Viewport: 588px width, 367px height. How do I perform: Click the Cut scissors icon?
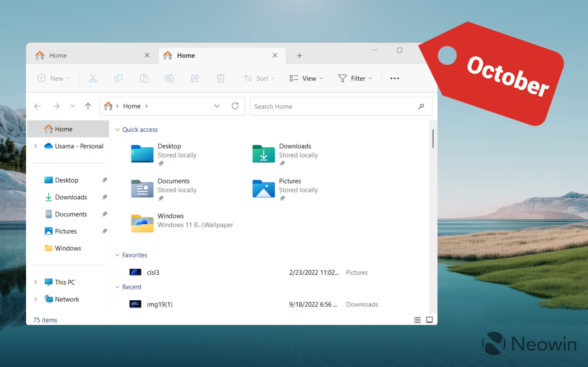(93, 78)
